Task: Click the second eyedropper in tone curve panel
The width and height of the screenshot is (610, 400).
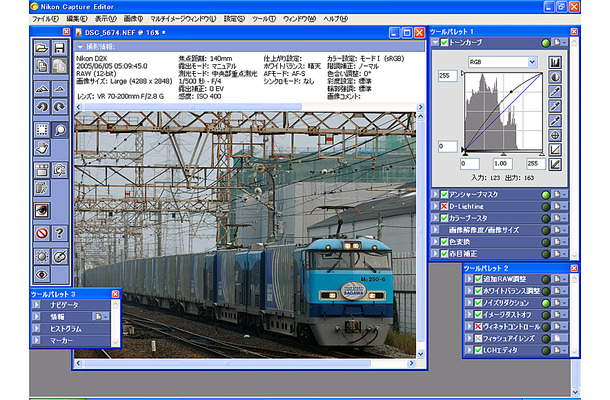Action: tap(555, 106)
